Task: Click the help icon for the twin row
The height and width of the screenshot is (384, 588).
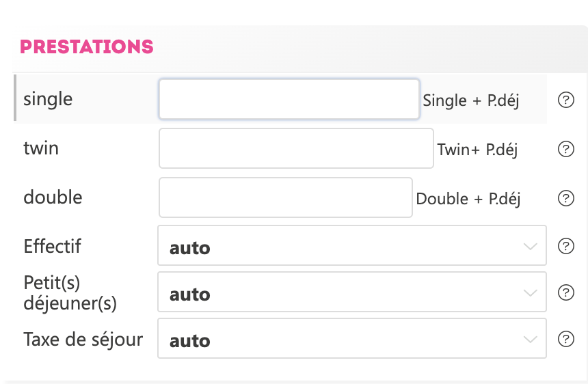Action: click(565, 149)
